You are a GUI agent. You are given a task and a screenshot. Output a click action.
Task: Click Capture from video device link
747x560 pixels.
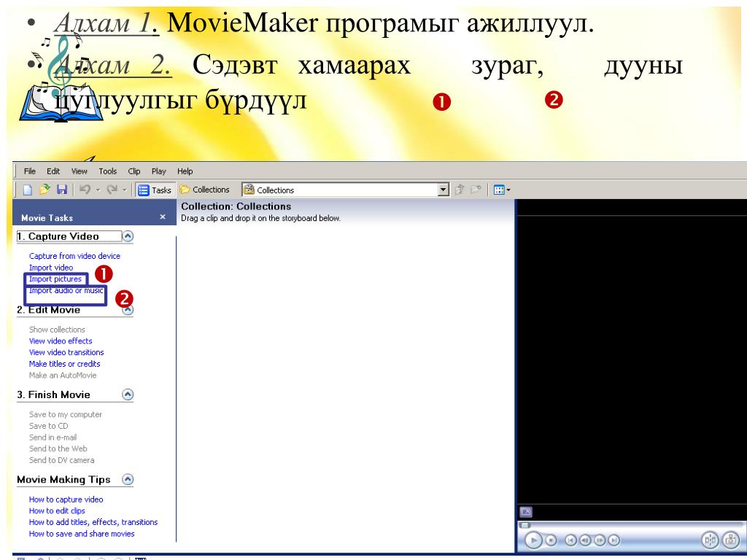(x=75, y=256)
